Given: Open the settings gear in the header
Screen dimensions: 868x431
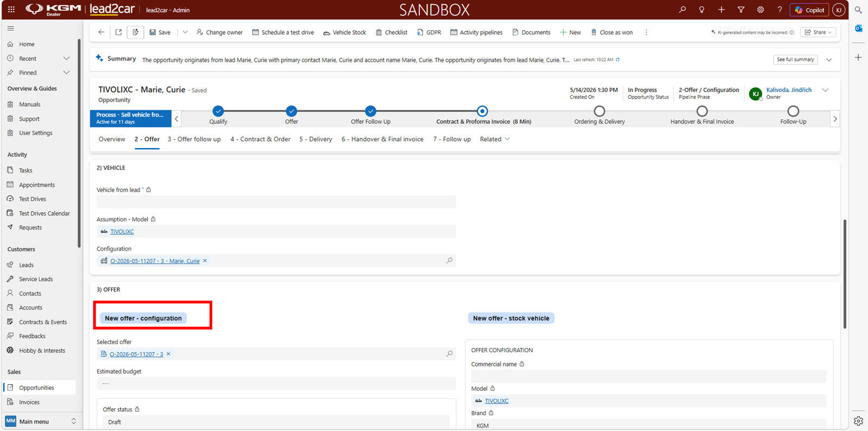Looking at the screenshot, I should (761, 10).
